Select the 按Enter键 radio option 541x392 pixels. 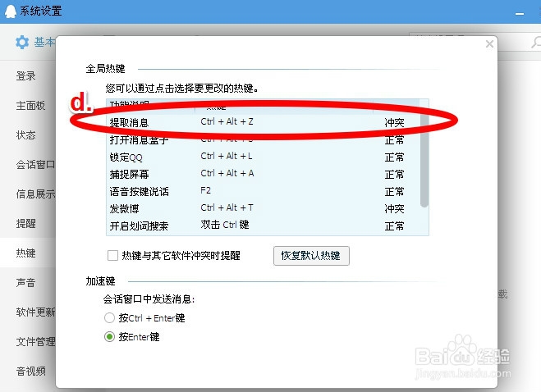[109, 336]
